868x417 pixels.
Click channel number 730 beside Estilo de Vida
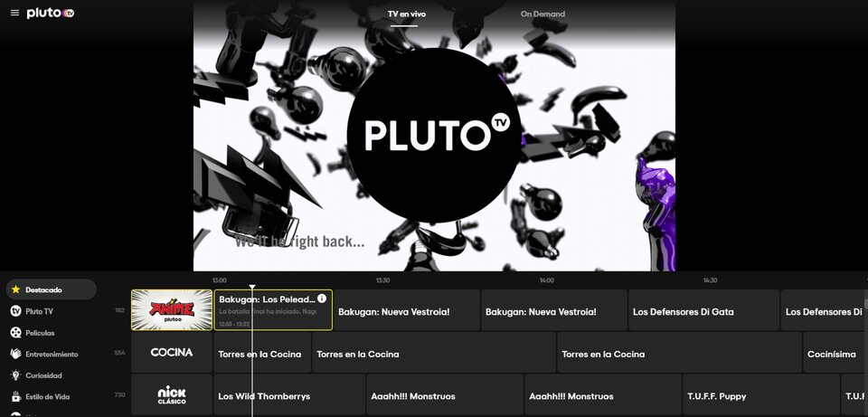pos(119,395)
